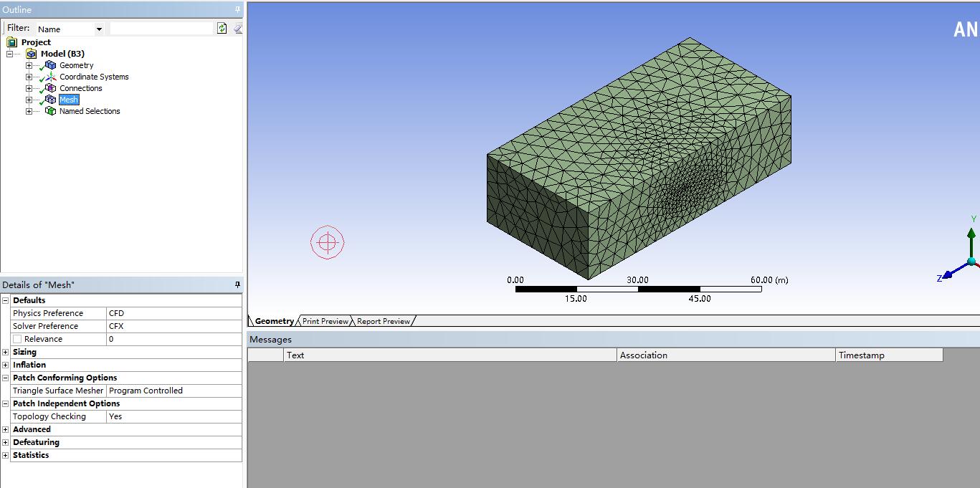Screen dimensions: 980x488
Task: Collapse Patch Conforming Options section
Action: click(x=6, y=378)
